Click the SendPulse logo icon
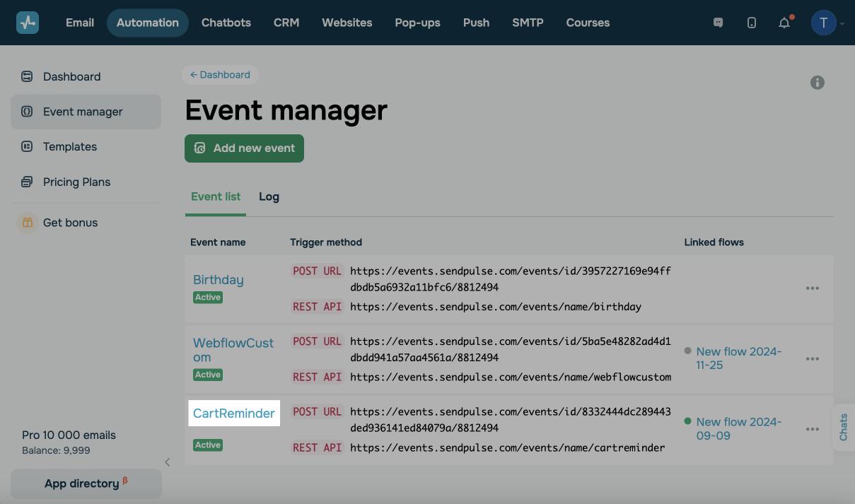 pyautogui.click(x=28, y=23)
